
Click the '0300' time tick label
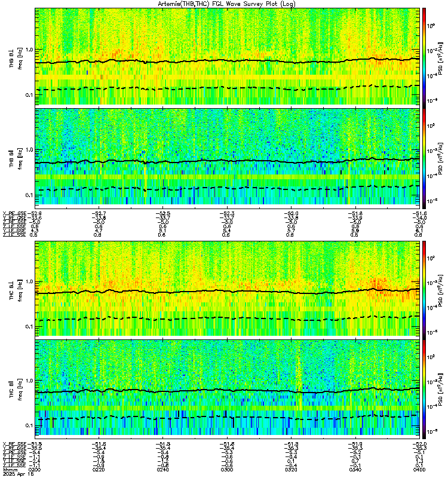[x=227, y=470]
